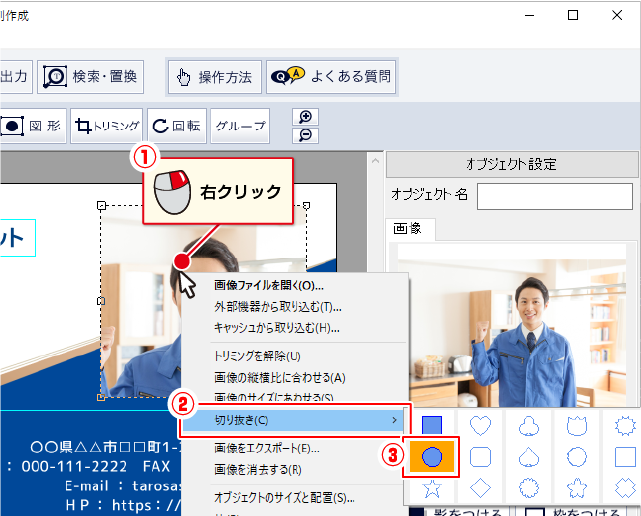Choose the highlighted circle cutout shape
641x516 pixels.
point(432,456)
